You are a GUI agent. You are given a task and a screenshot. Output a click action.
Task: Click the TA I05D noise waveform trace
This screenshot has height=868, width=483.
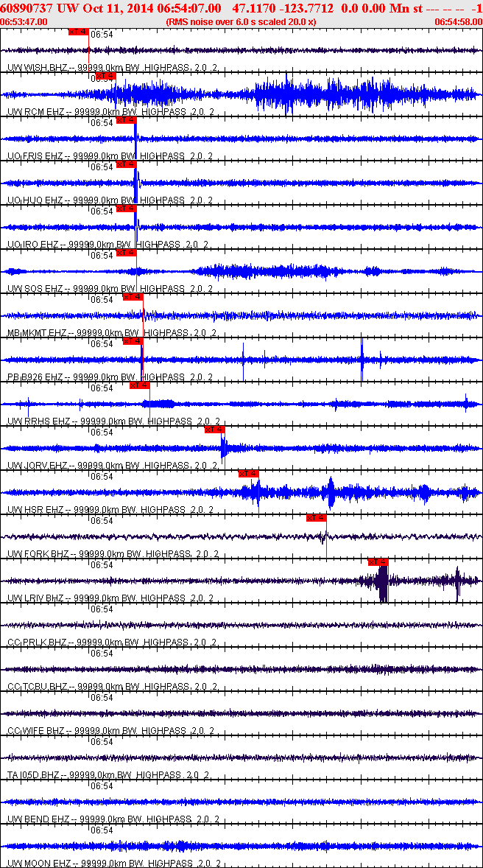(241, 757)
